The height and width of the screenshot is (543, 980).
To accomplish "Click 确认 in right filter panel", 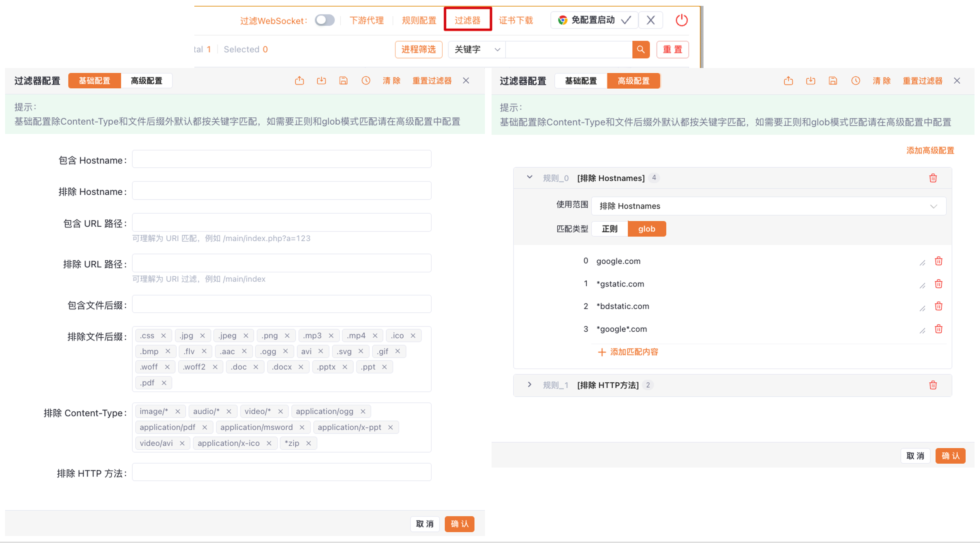I will (950, 456).
